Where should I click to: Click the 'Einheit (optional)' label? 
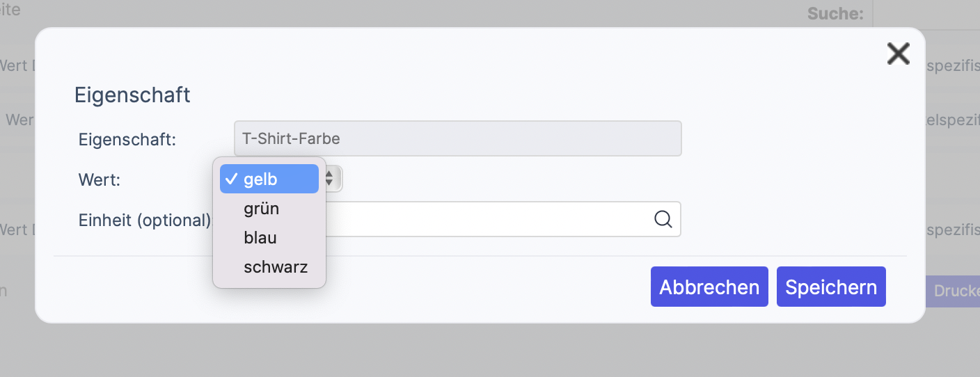144,220
